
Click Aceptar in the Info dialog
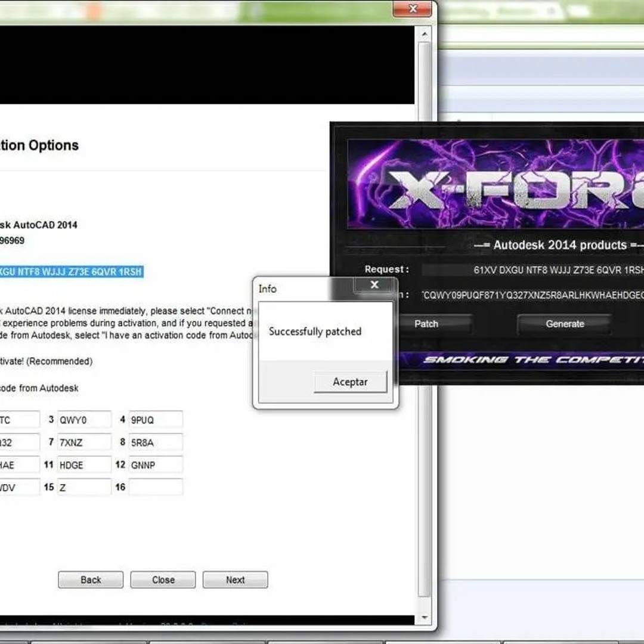(x=350, y=382)
